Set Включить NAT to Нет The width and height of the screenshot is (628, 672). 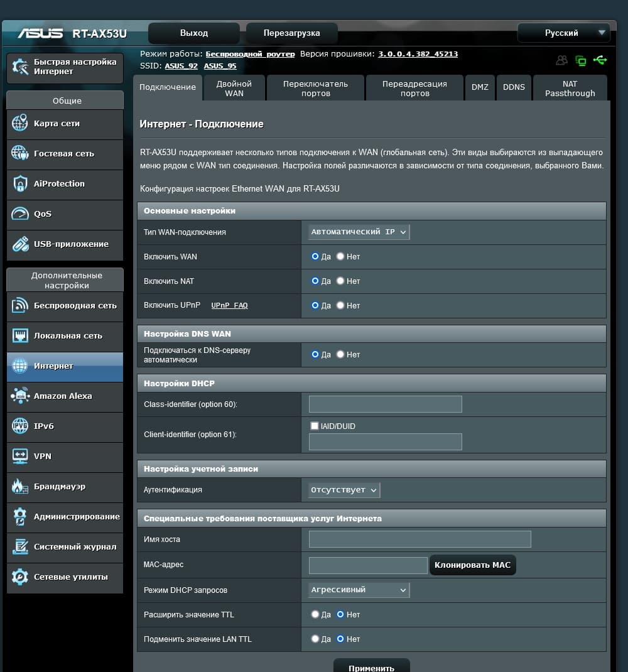tap(340, 281)
